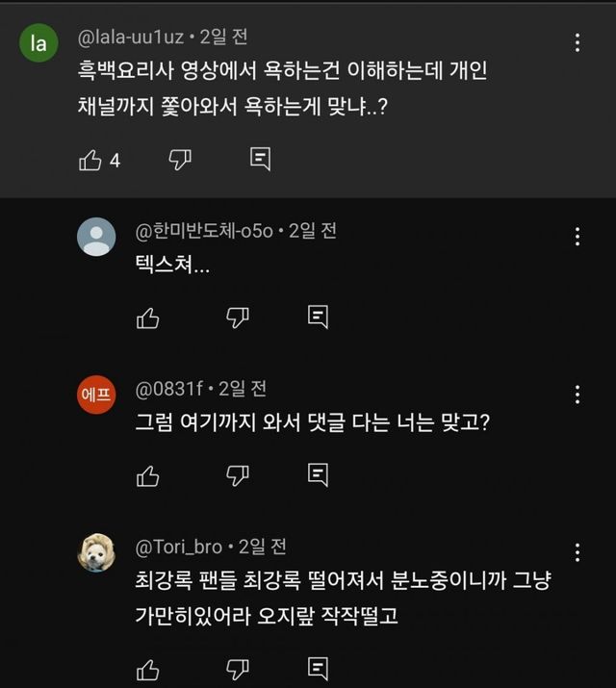Dislike the reply by @한미반도체-o5o
The height and width of the screenshot is (688, 616).
[x=237, y=317]
